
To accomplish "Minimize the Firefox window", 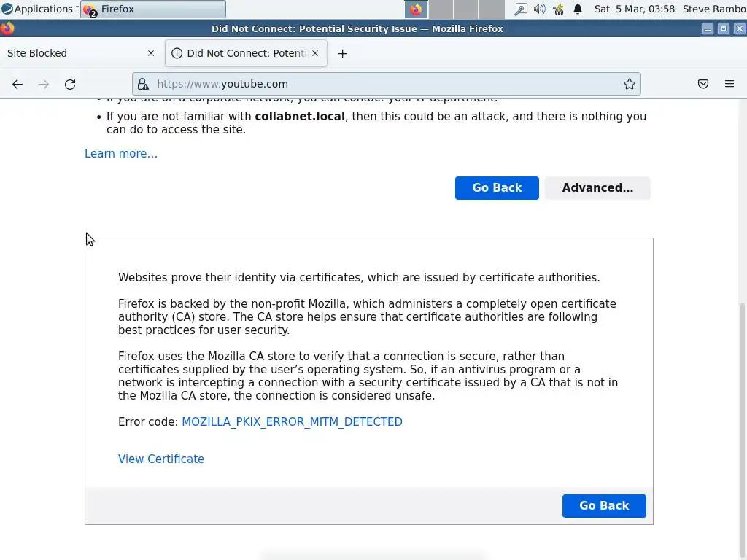I will point(708,29).
